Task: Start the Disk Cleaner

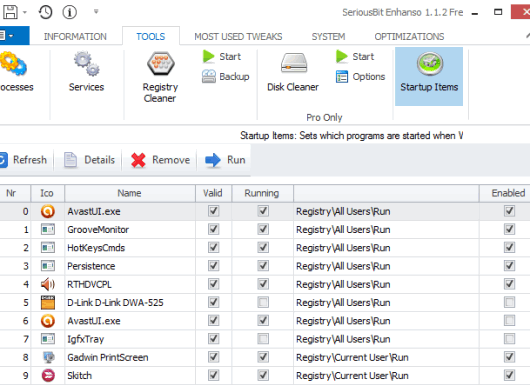Action: tap(355, 56)
